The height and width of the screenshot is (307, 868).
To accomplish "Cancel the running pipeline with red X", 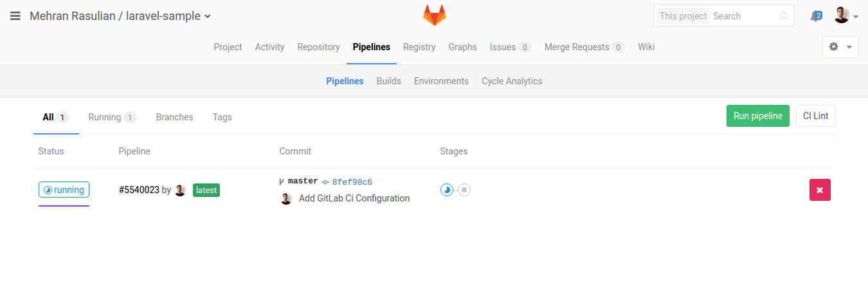I will click(820, 190).
